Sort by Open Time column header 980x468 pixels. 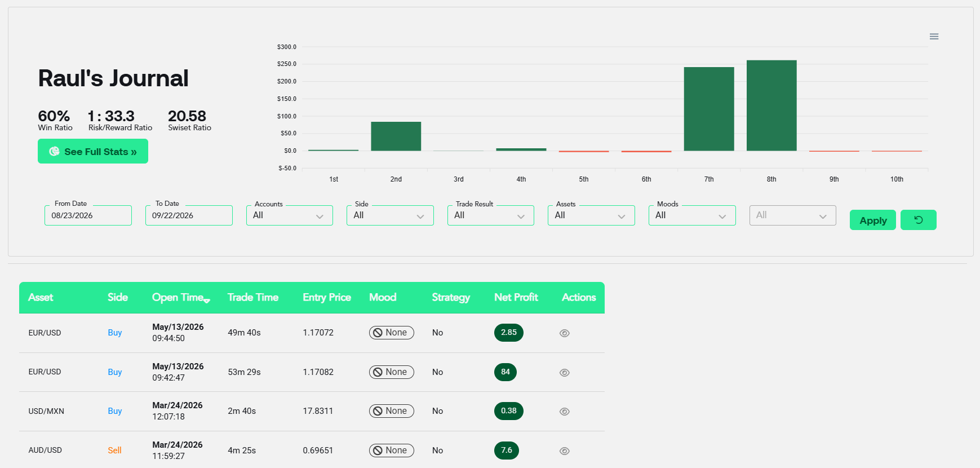point(180,297)
